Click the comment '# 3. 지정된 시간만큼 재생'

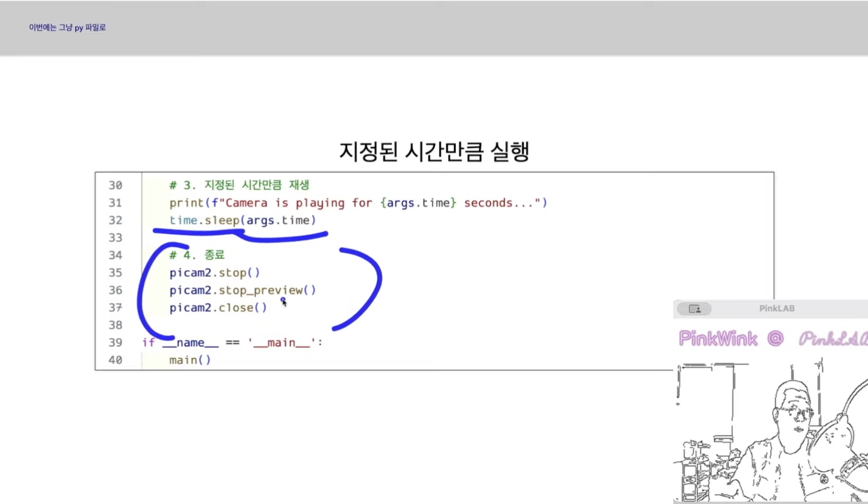[239, 185]
